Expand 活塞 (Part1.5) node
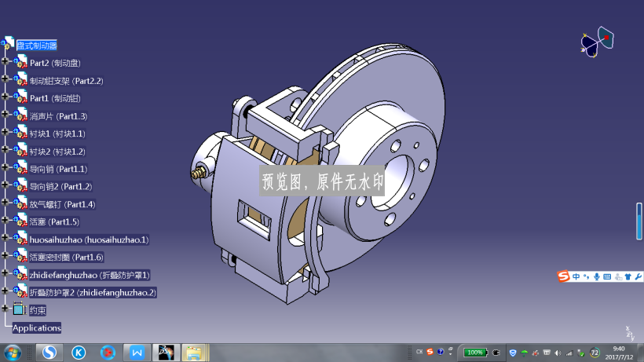This screenshot has width=644, height=362. (5, 220)
